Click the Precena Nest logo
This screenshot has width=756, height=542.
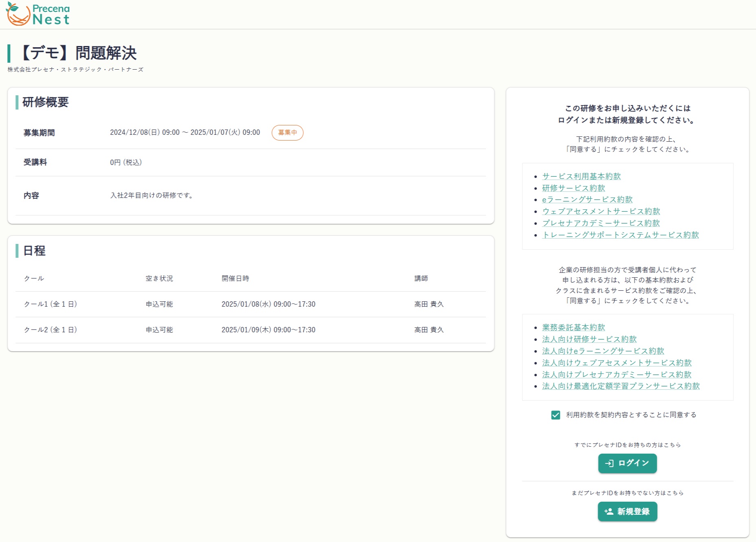38,14
